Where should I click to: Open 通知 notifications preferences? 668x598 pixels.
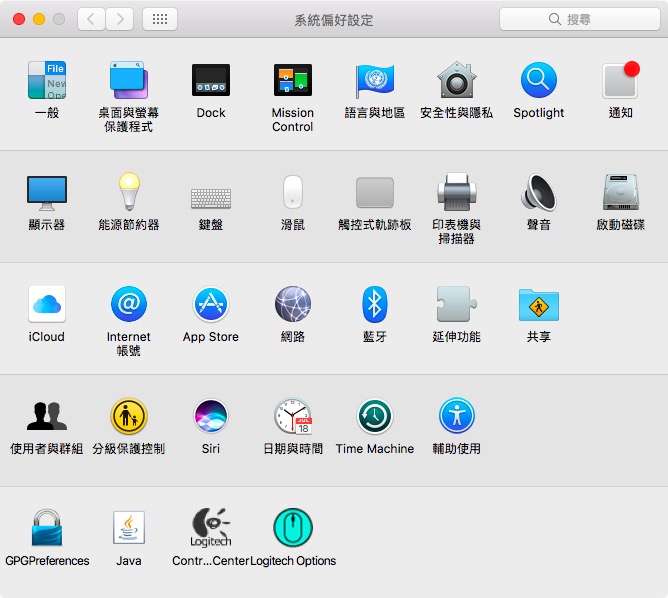tap(620, 80)
